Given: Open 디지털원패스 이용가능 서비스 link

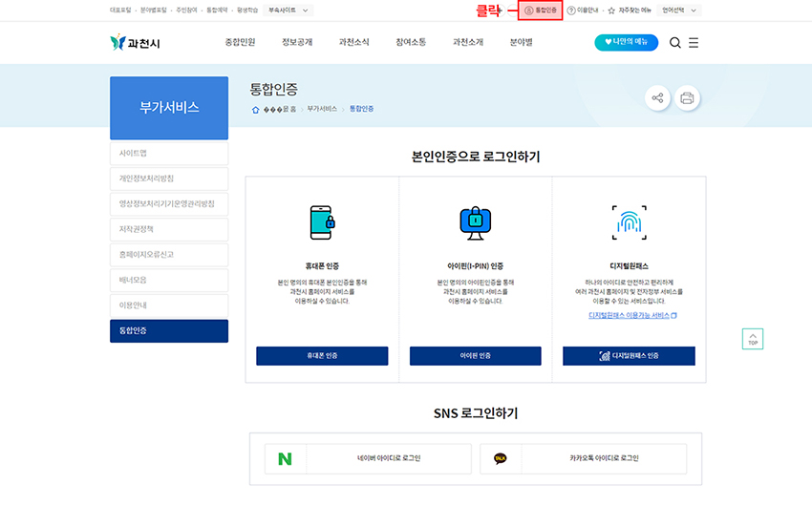Looking at the screenshot, I should click(x=631, y=315).
